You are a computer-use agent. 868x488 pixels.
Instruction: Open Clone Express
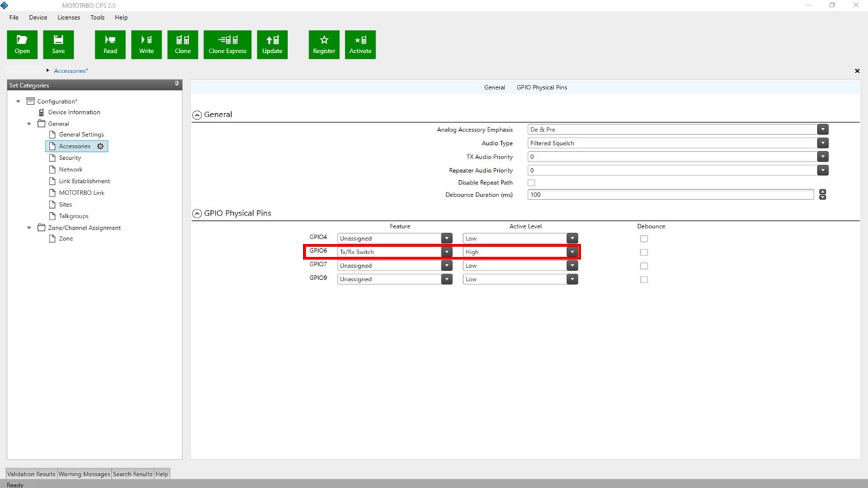227,44
